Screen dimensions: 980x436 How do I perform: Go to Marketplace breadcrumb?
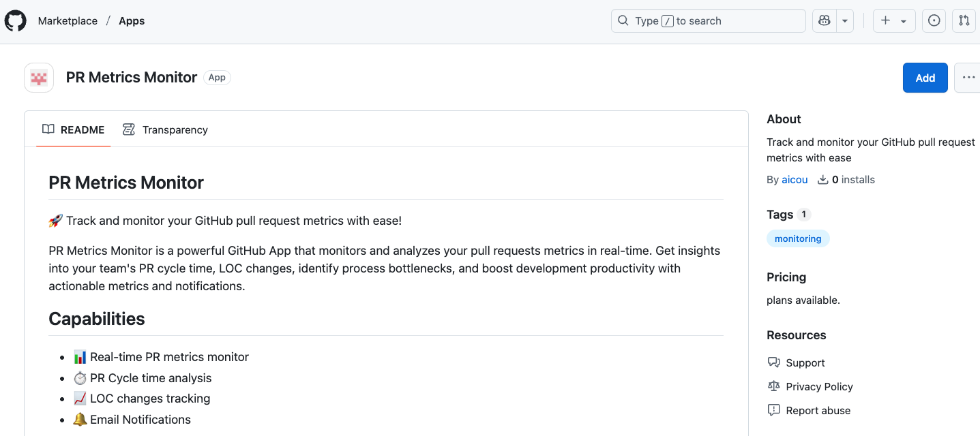pos(68,20)
